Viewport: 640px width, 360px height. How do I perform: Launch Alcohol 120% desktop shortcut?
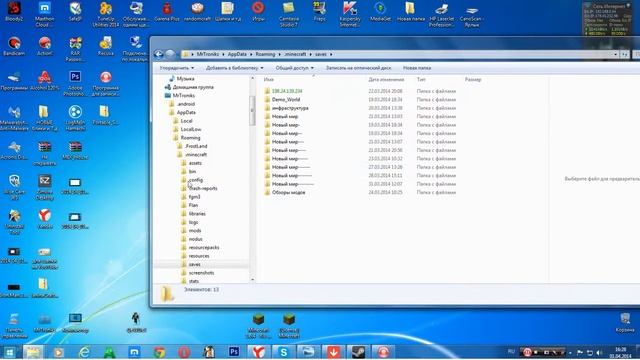coord(44,80)
